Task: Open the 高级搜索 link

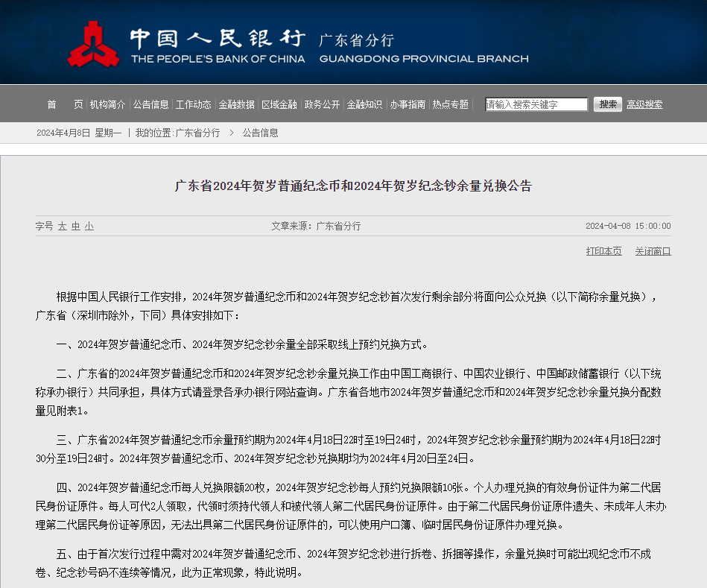Action: pyautogui.click(x=644, y=104)
